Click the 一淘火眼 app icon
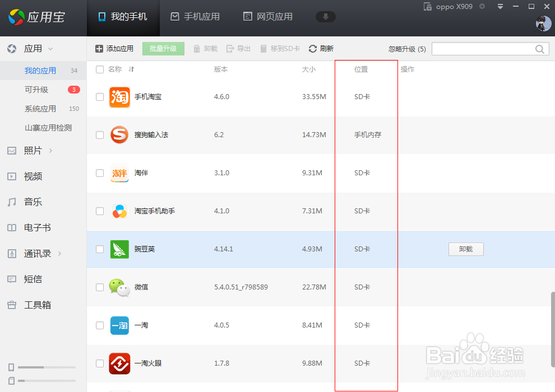Viewport: 555px width, 392px height. pos(119,363)
